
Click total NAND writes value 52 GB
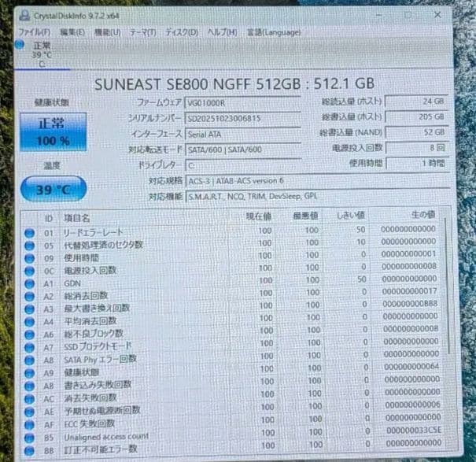point(417,132)
